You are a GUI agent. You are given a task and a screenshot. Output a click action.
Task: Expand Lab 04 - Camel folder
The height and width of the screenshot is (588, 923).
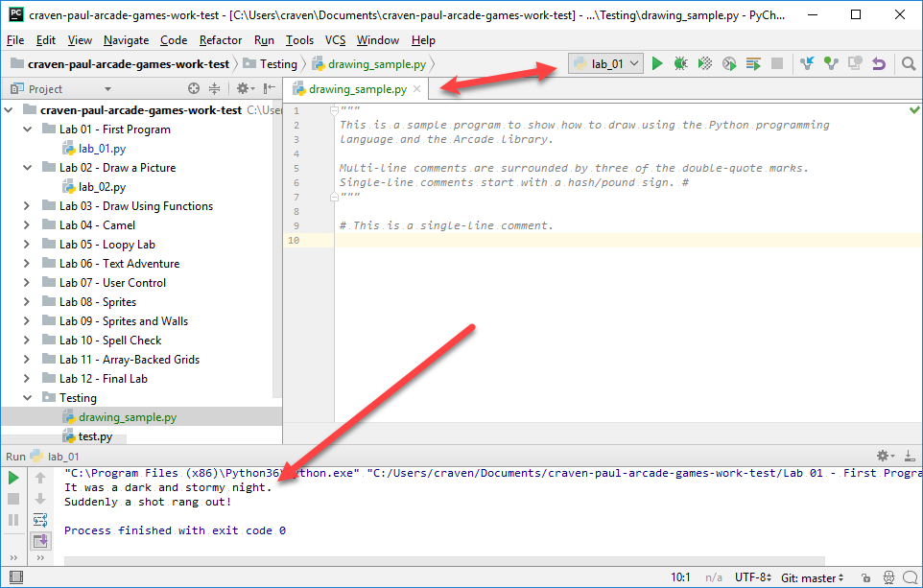coord(27,225)
